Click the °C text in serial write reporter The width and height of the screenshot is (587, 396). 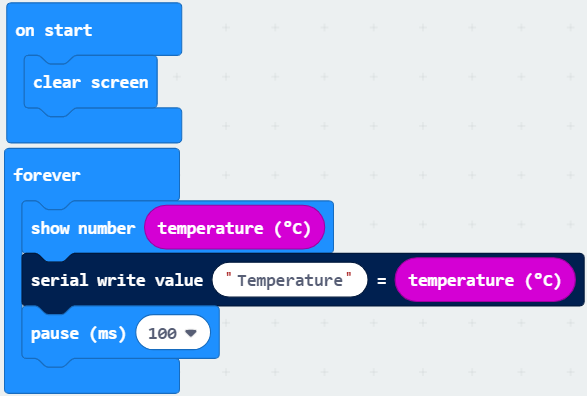[x=543, y=281]
